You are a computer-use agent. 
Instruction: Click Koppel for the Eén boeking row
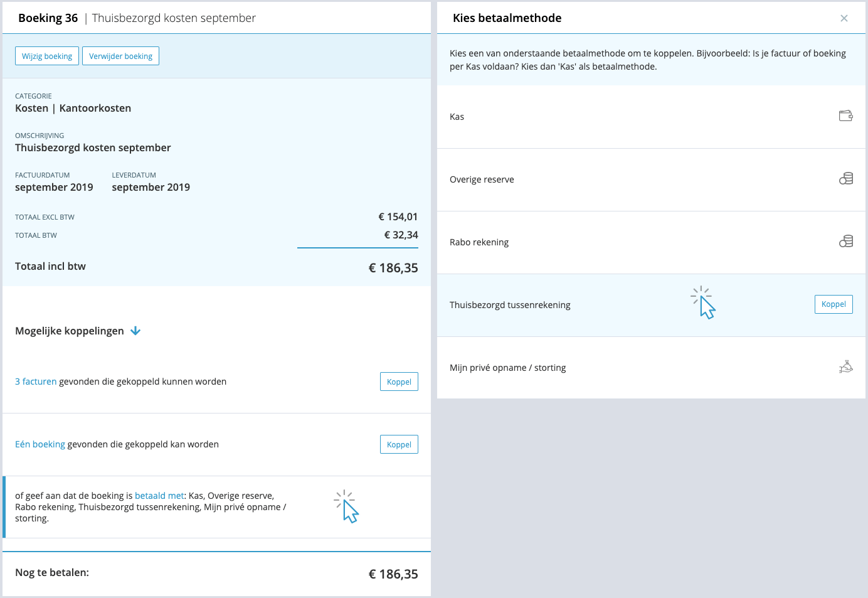[x=399, y=444]
